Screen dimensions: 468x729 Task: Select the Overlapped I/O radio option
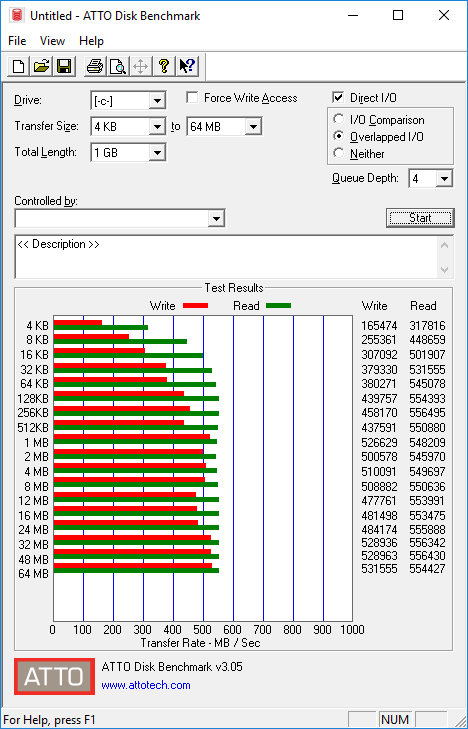[x=339, y=137]
